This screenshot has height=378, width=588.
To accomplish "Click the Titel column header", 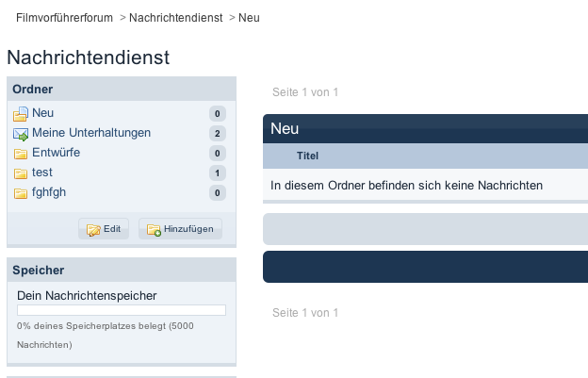I will (307, 156).
